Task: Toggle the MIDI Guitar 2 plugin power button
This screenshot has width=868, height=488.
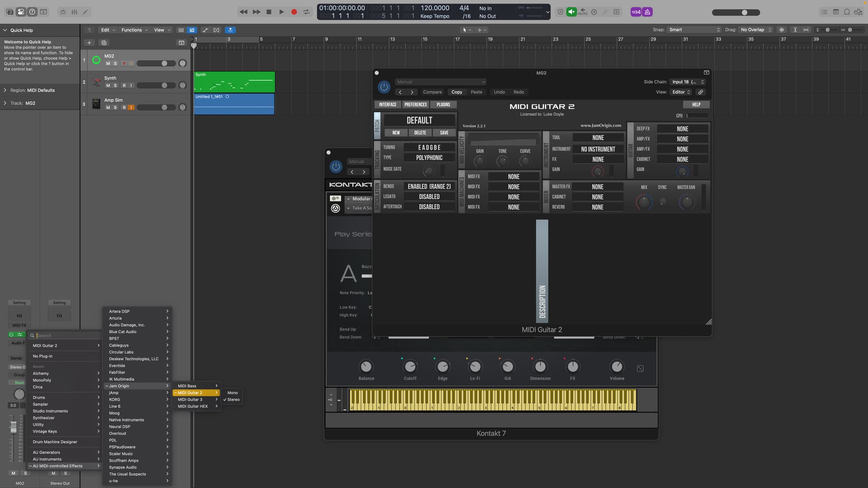Action: [384, 87]
